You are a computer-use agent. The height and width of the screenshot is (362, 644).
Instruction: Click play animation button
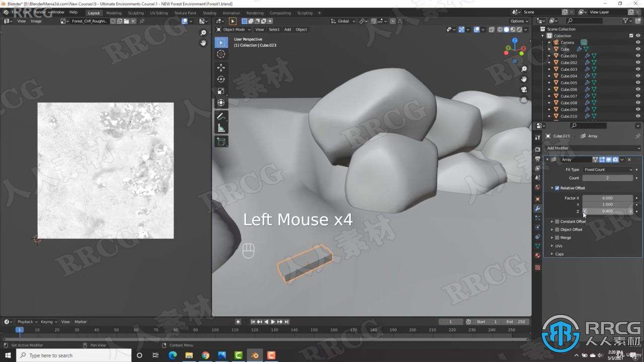click(273, 322)
